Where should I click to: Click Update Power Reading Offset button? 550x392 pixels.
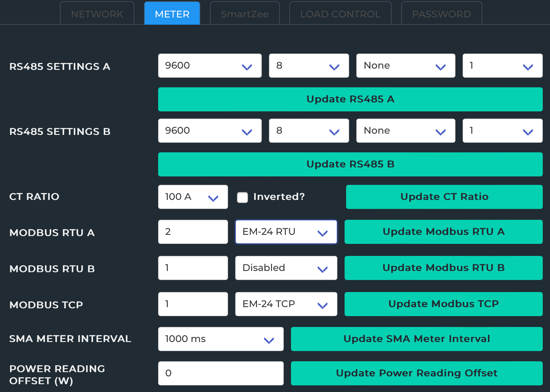point(417,373)
